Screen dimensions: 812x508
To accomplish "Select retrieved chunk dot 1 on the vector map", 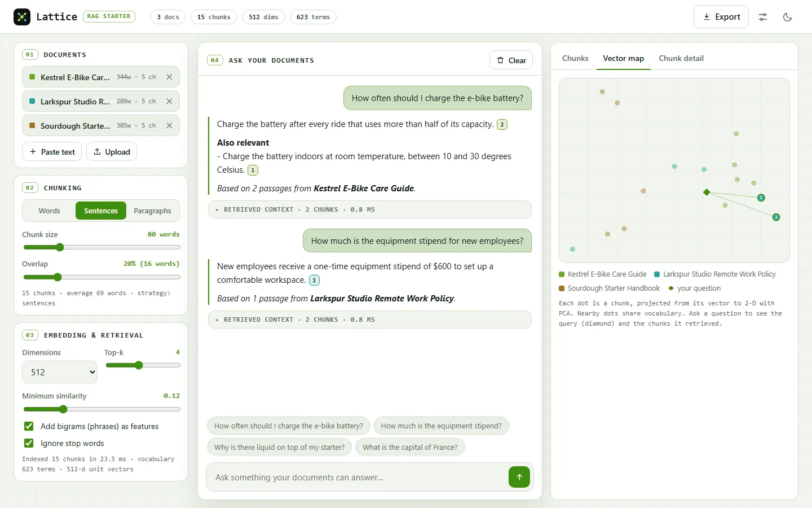I will (x=761, y=198).
